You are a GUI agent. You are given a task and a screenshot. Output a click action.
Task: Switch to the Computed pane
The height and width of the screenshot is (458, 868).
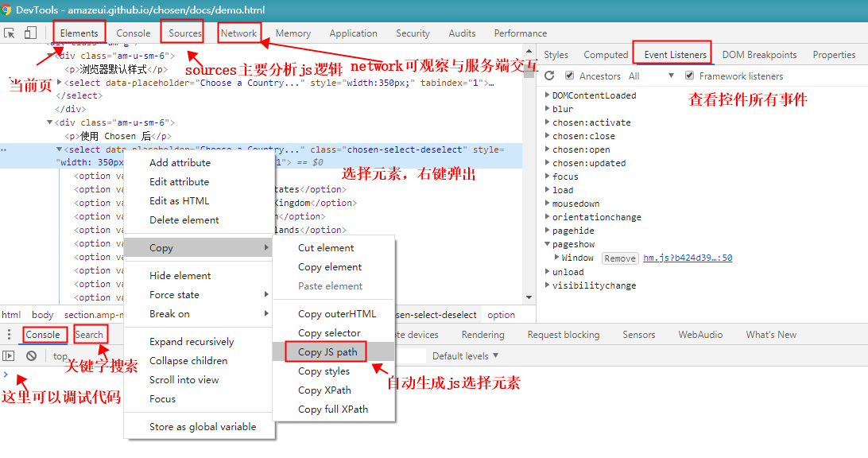coord(606,55)
